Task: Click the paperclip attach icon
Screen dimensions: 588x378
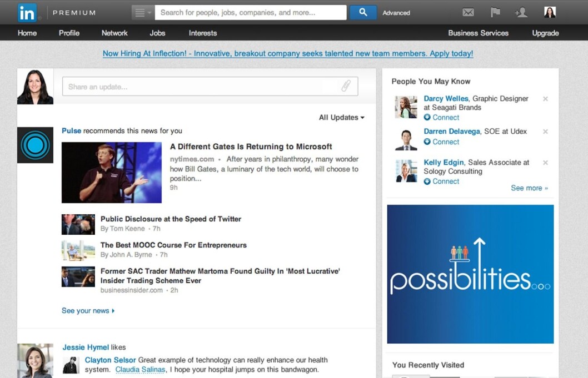Action: 346,86
